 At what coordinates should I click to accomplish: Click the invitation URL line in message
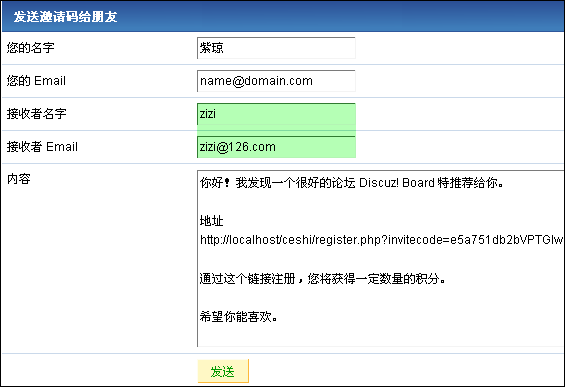pos(381,240)
